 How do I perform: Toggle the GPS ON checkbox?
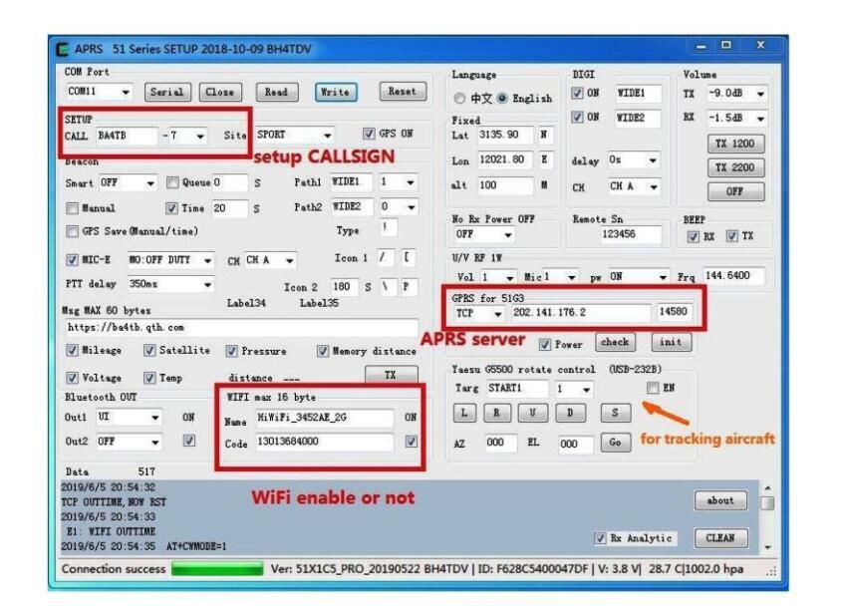click(369, 134)
